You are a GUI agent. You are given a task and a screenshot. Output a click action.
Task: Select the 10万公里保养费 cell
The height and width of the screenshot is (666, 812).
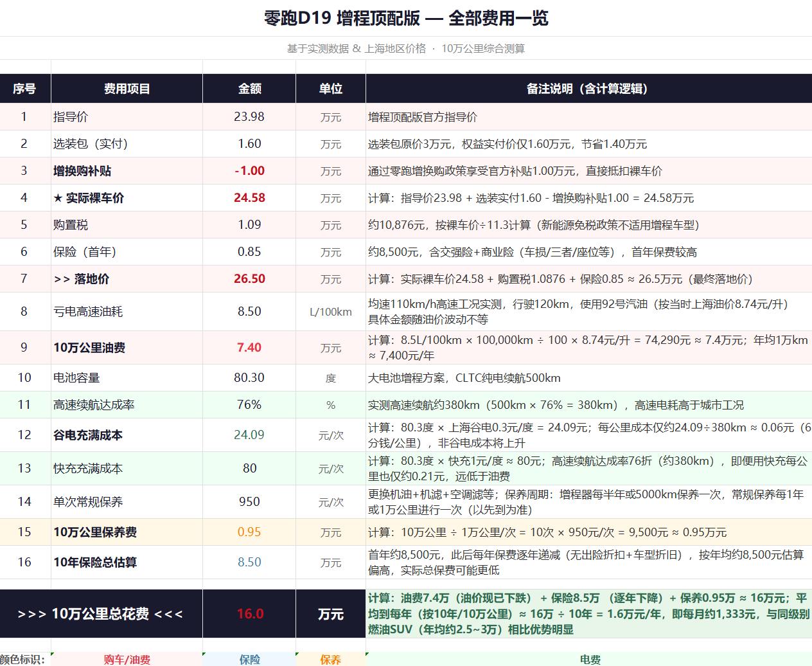point(127,532)
